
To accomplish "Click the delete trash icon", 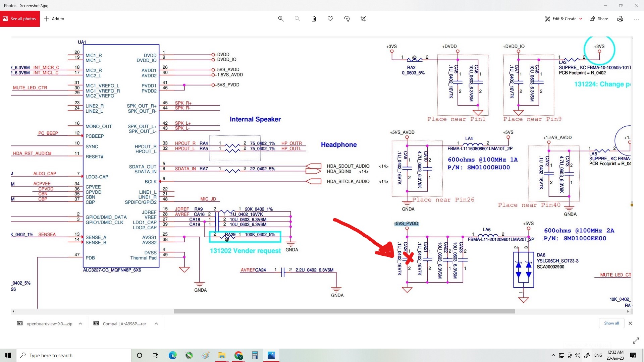I will 314,19.
